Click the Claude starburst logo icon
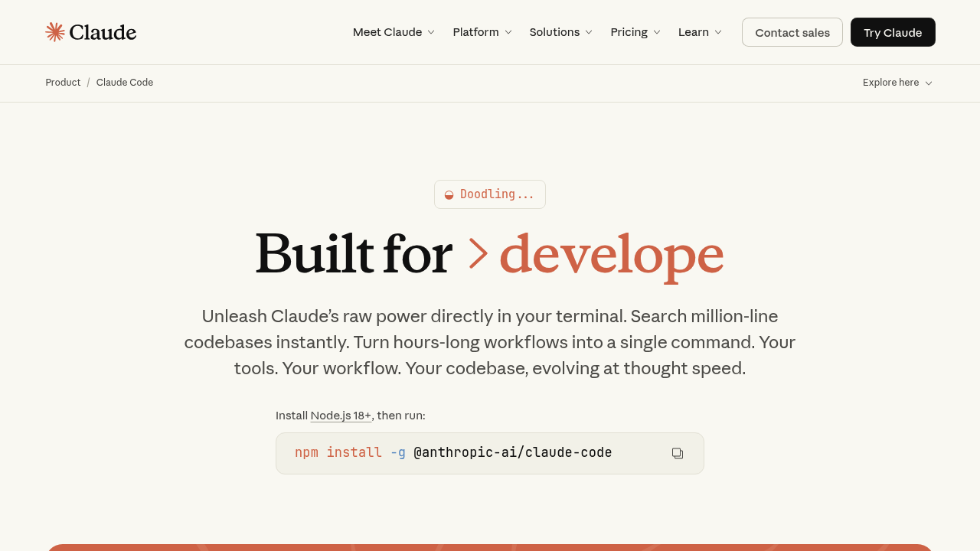Viewport: 980px width, 551px height. coord(55,32)
